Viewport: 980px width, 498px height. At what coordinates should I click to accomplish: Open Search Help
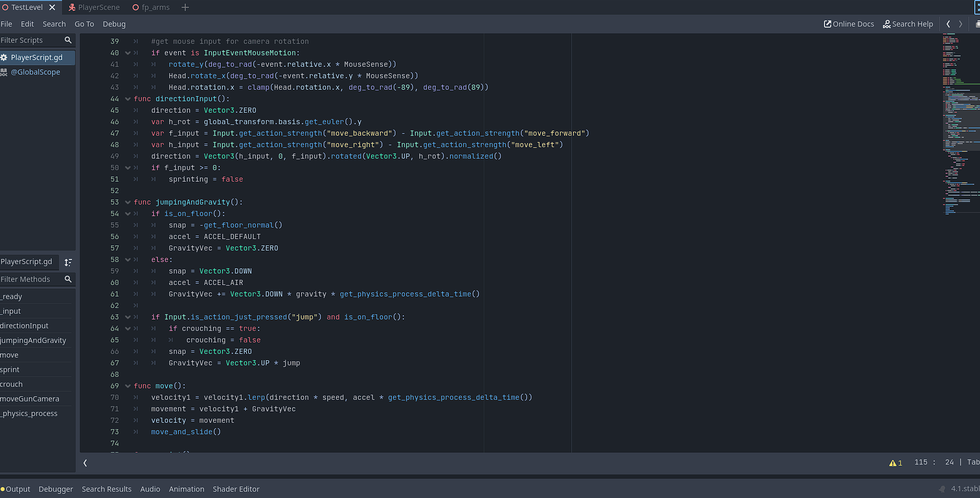coord(907,24)
